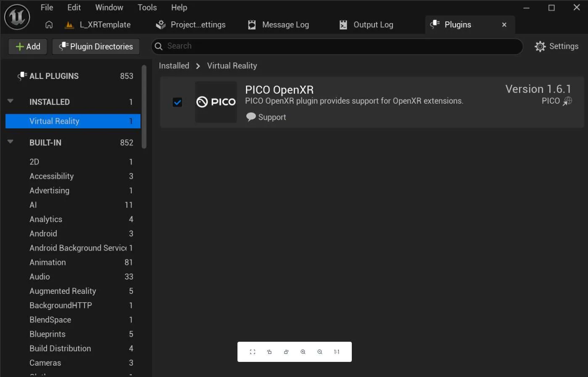Collapse the BUILT-IN category arrow

[11, 142]
